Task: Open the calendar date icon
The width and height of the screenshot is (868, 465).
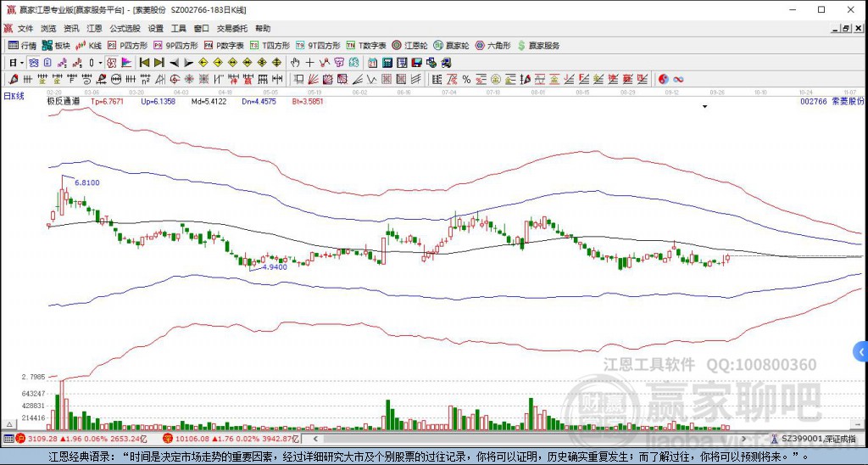Action: 372,63
